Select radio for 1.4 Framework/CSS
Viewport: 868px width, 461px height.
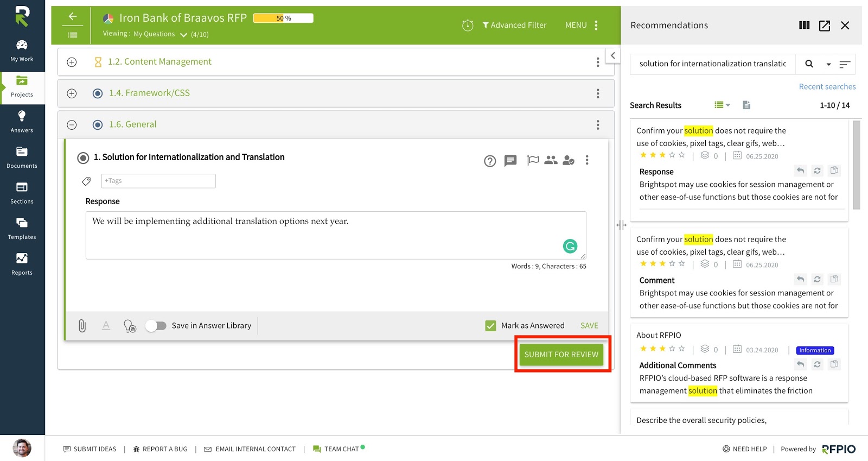98,93
